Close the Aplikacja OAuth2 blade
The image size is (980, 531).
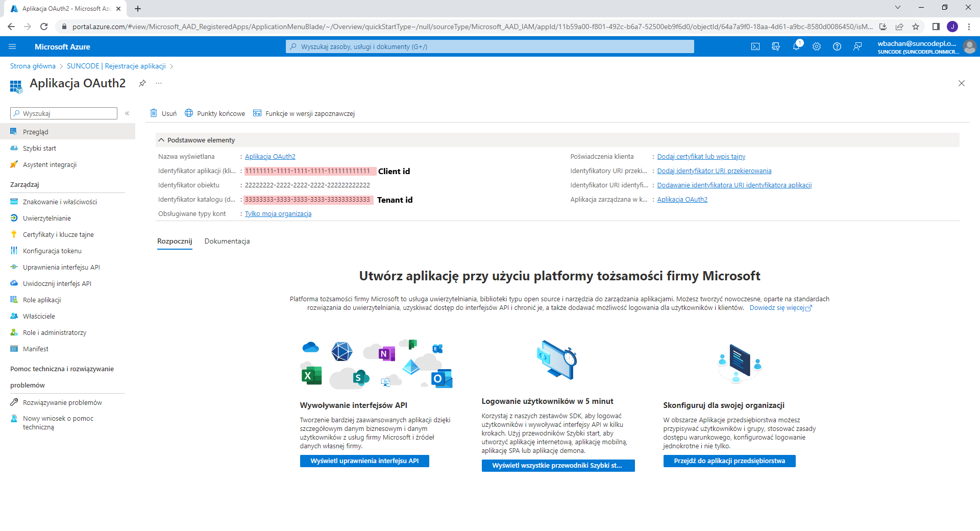click(962, 83)
